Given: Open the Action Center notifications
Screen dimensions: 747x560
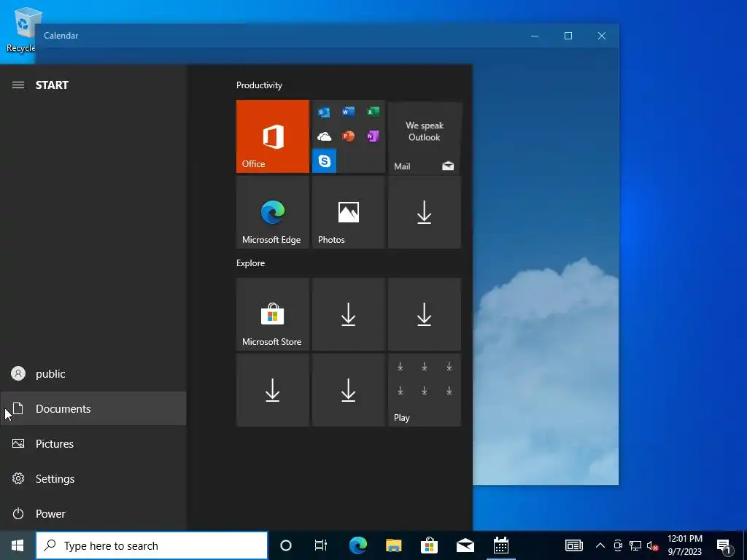Looking at the screenshot, I should (724, 545).
